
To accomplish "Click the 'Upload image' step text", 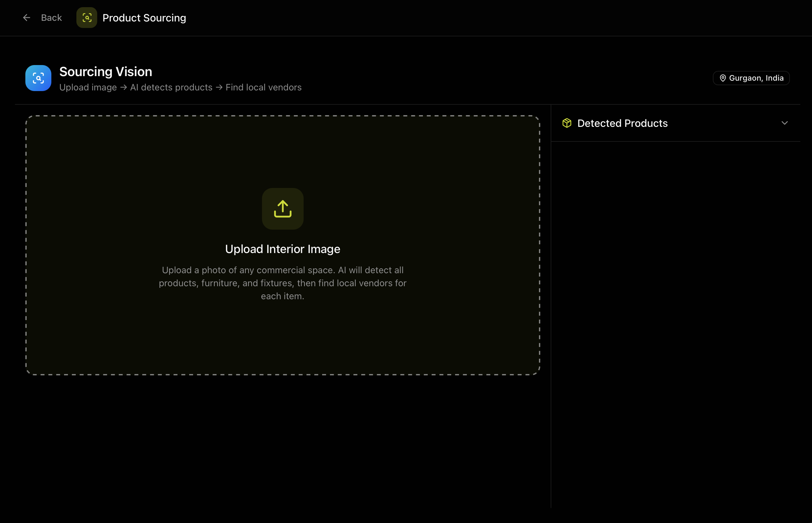I will pos(88,87).
